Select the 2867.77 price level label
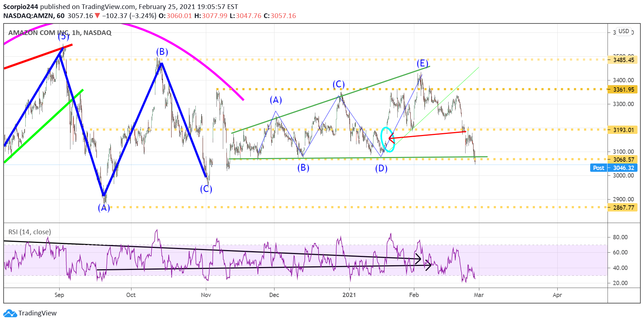This screenshot has height=323, width=644. click(x=623, y=208)
